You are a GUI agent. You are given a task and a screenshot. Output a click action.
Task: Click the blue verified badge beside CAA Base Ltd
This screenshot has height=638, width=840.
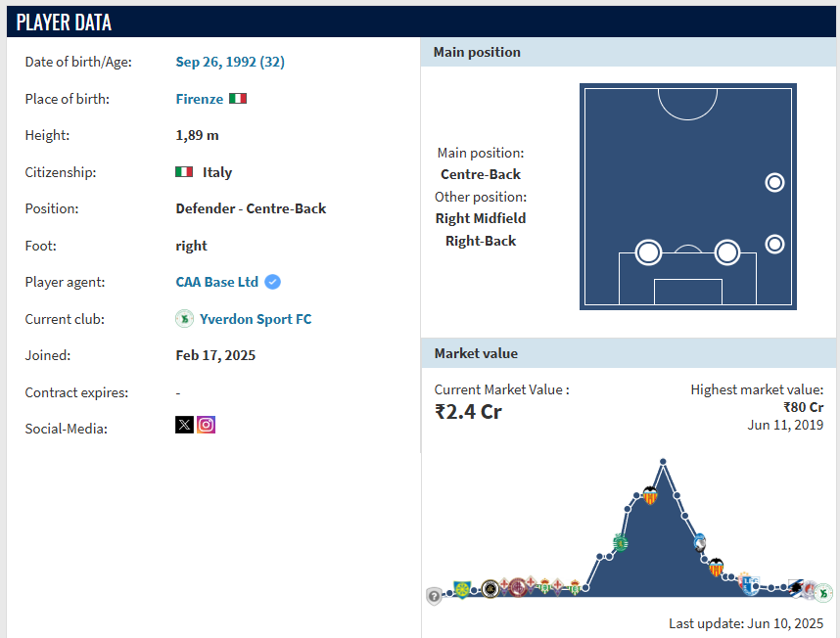tap(273, 282)
